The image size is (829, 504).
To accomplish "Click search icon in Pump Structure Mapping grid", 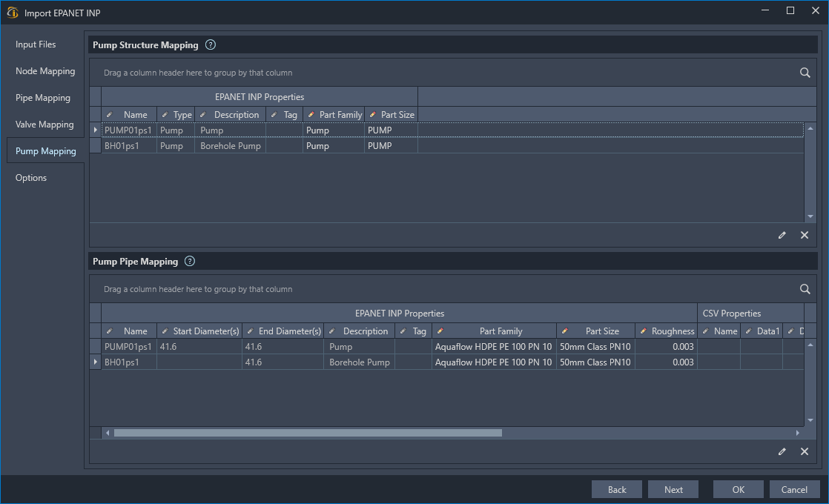I will coord(805,73).
